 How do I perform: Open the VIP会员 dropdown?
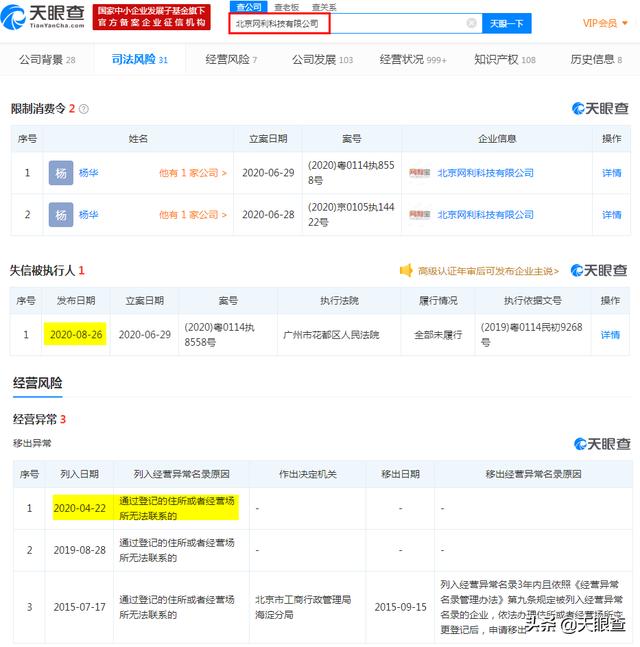coord(605,23)
